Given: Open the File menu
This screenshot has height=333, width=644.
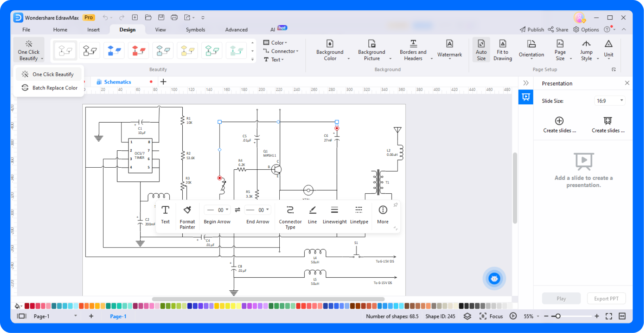Looking at the screenshot, I should (27, 30).
